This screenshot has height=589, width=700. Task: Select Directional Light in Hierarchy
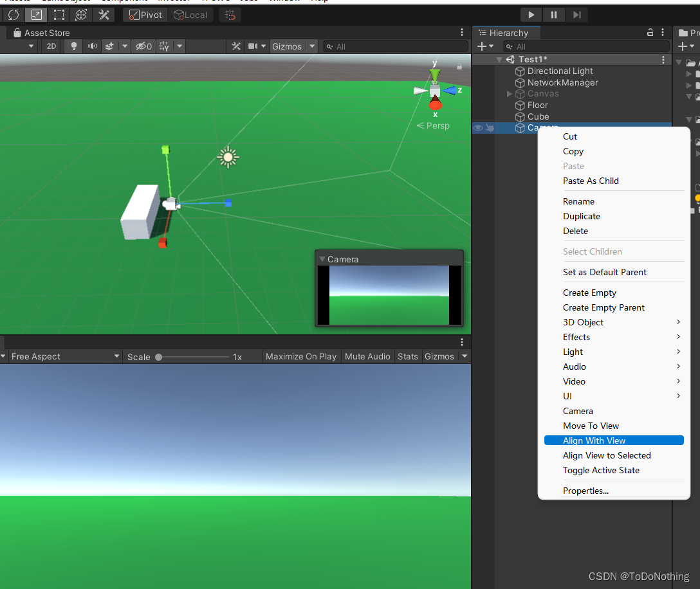(560, 71)
